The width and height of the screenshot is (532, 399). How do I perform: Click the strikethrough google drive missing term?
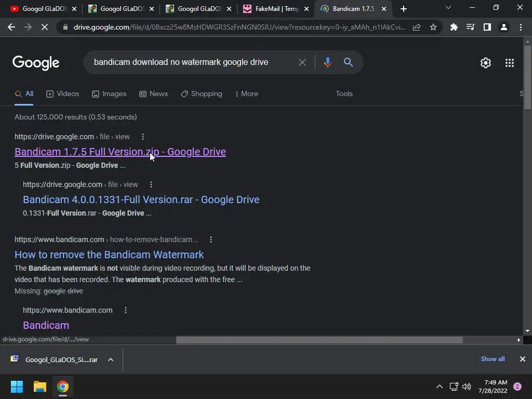63,291
